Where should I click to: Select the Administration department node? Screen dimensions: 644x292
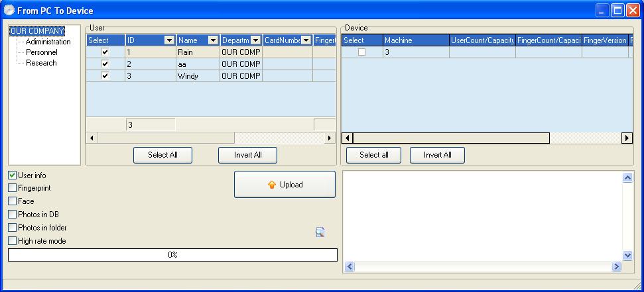48,42
